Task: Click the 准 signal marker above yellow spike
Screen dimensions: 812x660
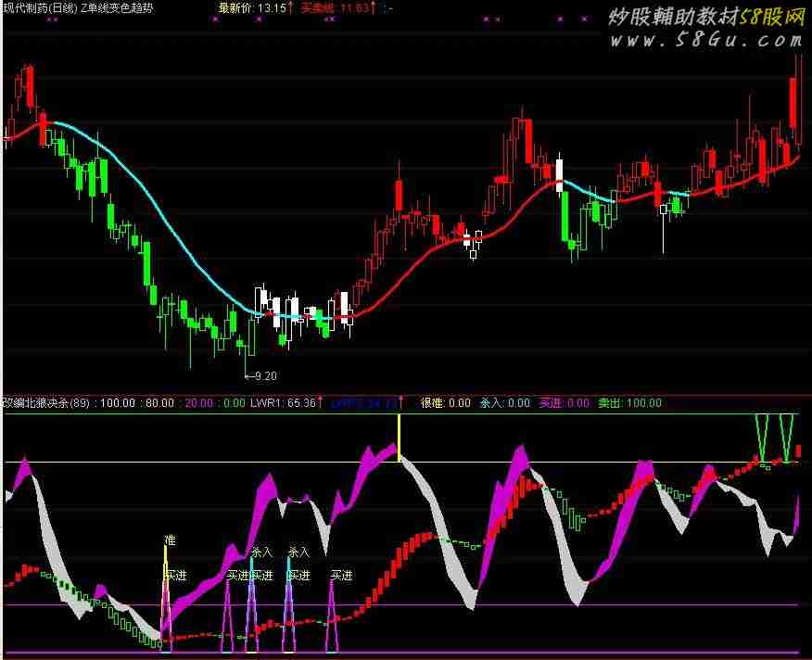Action: (x=170, y=539)
